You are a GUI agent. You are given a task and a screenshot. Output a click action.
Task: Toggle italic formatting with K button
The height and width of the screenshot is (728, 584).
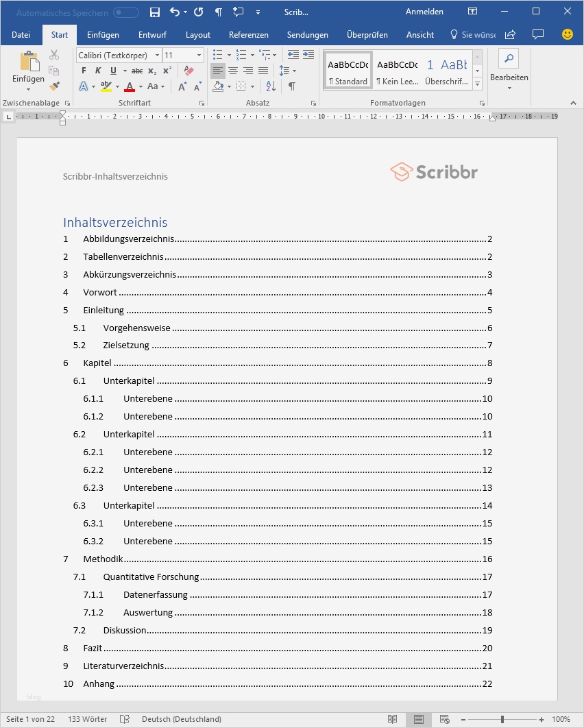(x=98, y=71)
